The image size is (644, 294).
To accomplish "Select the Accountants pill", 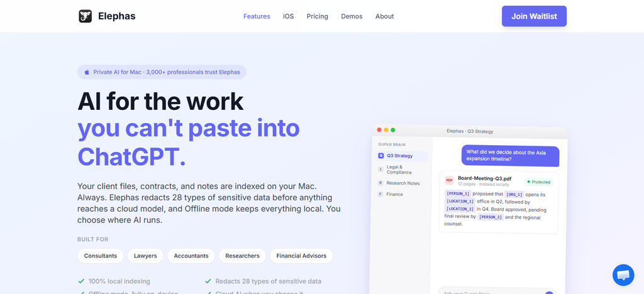I will coord(191,256).
